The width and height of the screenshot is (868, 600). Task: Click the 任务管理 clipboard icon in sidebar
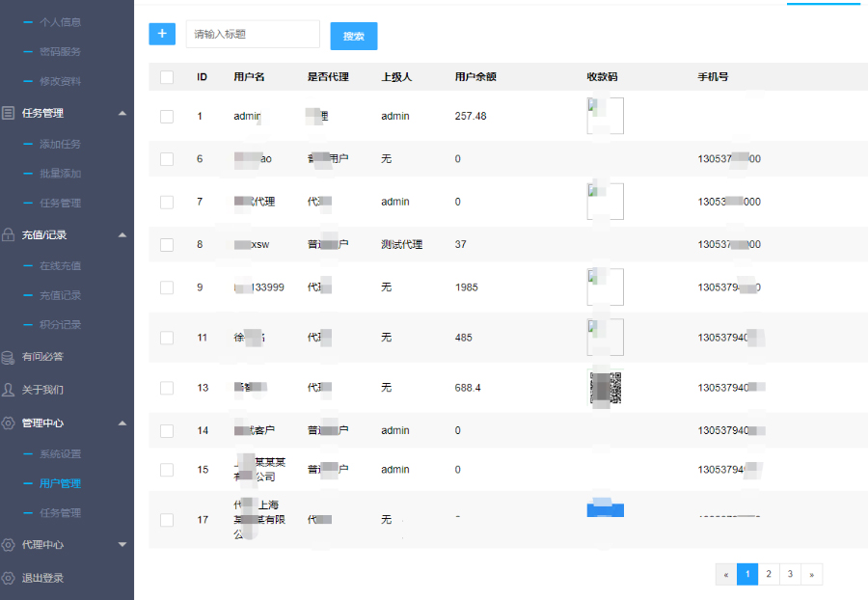coord(9,113)
